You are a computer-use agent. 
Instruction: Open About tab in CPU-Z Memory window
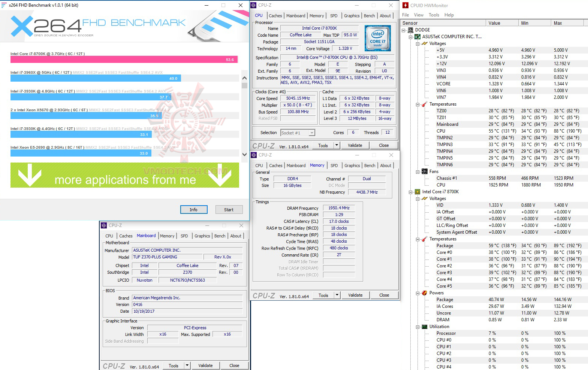pyautogui.click(x=386, y=166)
